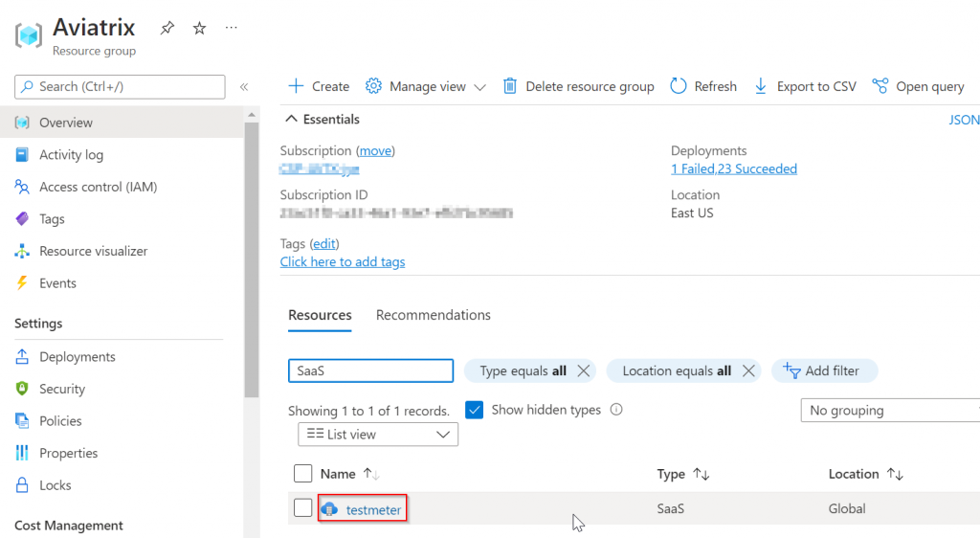This screenshot has height=538, width=980.
Task: Click the info icon beside Show hidden types
Action: [616, 410]
